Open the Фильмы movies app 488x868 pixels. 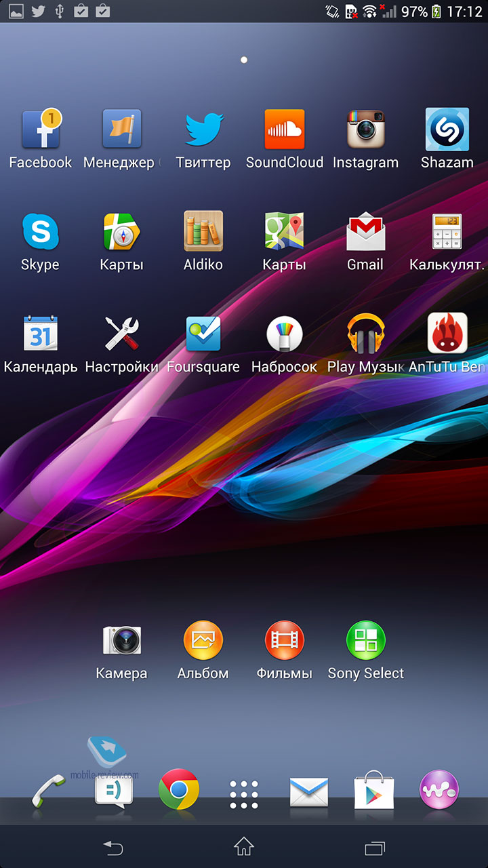[x=285, y=639]
